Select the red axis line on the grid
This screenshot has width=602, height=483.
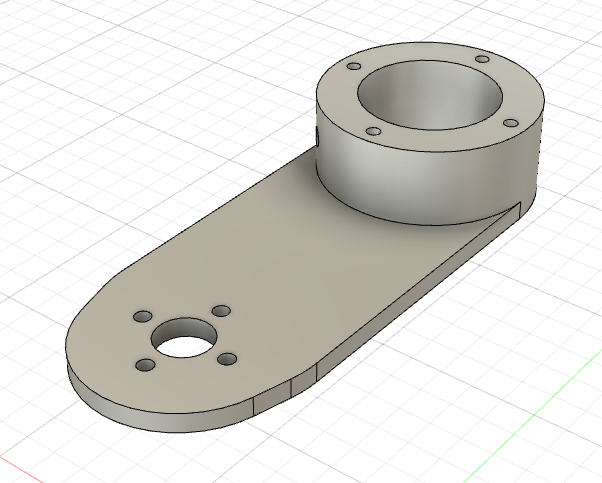click(x=21, y=468)
